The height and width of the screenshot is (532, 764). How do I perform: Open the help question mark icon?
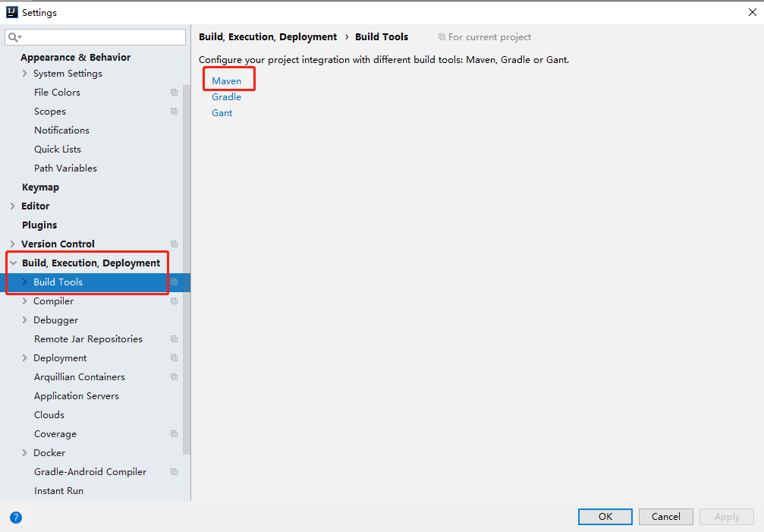coord(16,518)
